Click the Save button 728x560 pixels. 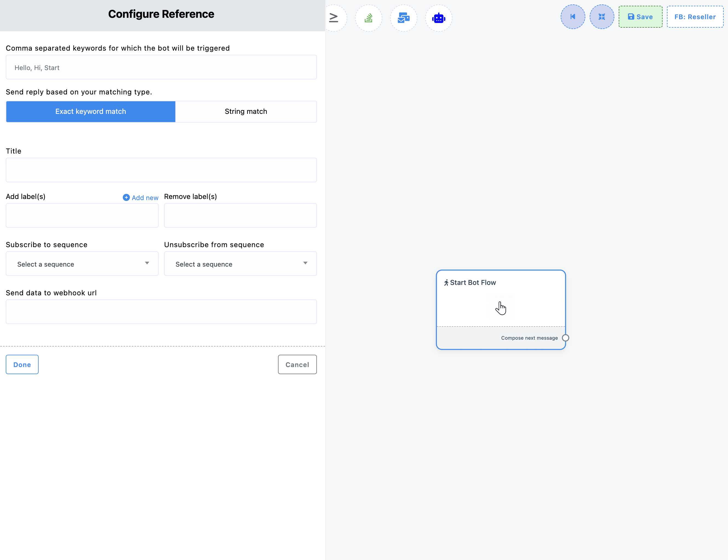click(640, 17)
